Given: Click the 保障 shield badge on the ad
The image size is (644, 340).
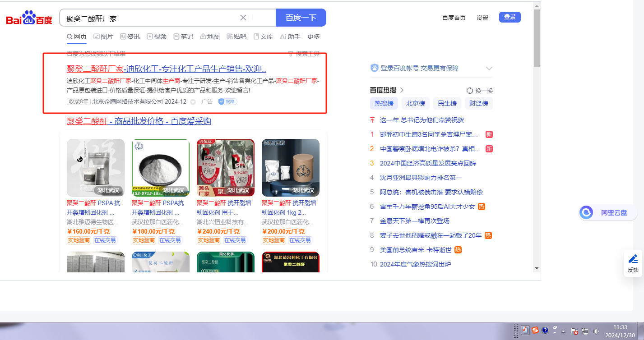Looking at the screenshot, I should pyautogui.click(x=228, y=101).
